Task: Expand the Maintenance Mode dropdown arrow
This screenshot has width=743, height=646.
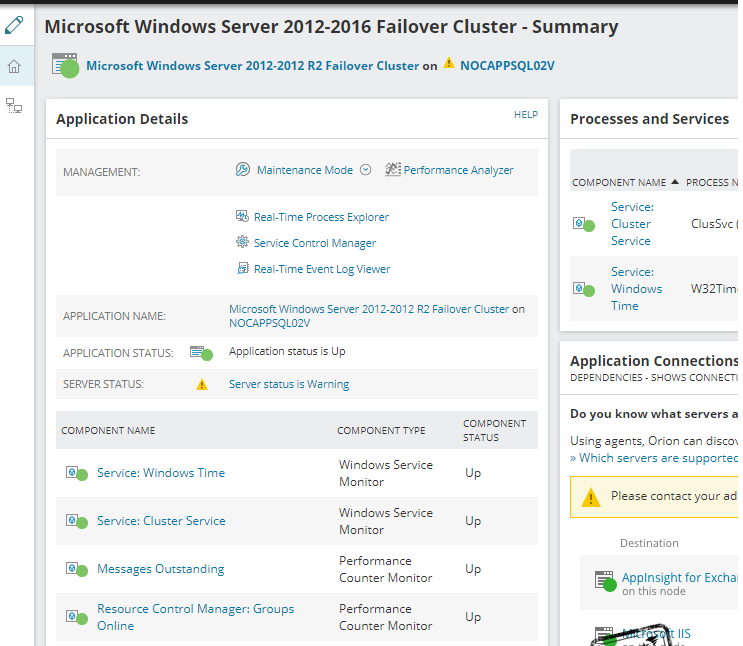Action: pos(365,170)
